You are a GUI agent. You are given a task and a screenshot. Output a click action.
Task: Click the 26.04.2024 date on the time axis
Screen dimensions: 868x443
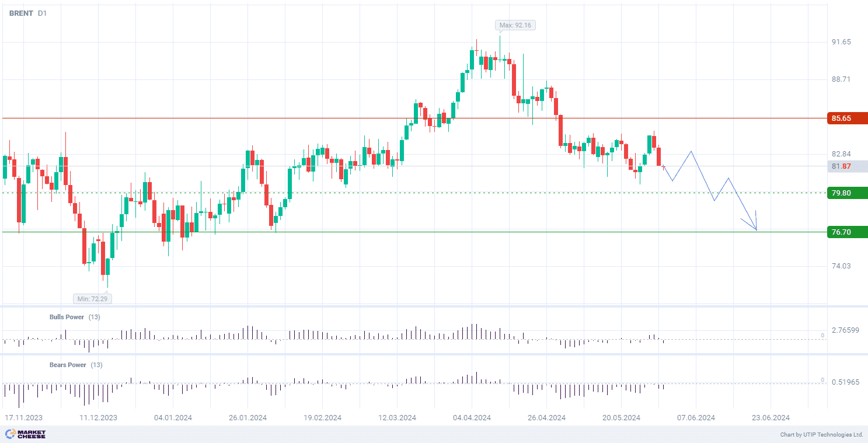pyautogui.click(x=546, y=418)
